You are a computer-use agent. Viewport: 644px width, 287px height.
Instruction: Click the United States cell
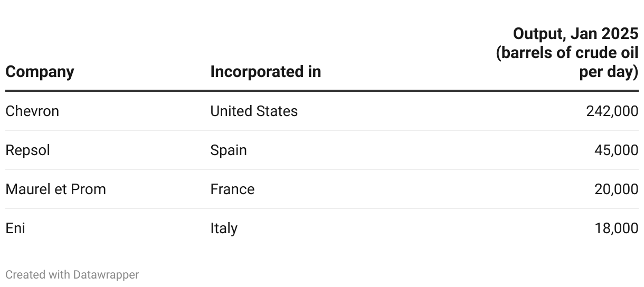253,111
